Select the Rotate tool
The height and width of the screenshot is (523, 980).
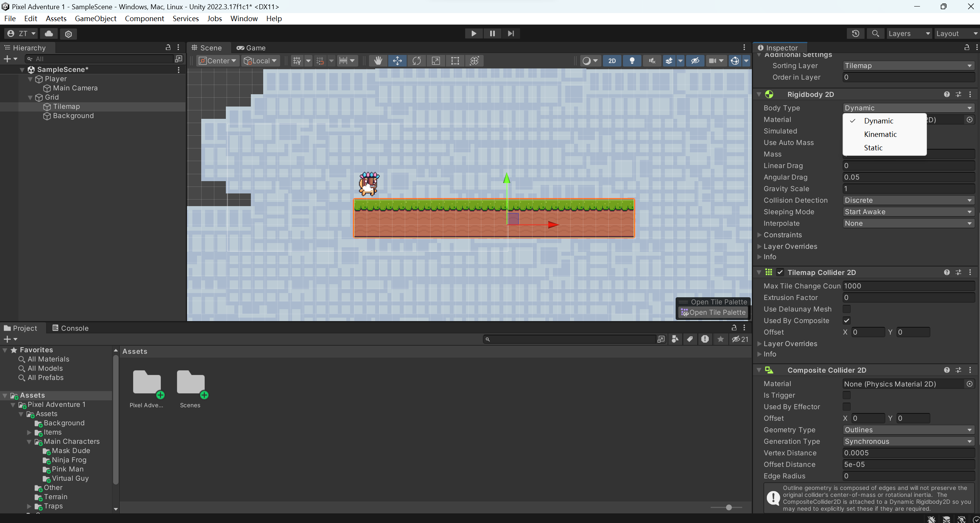click(x=416, y=61)
